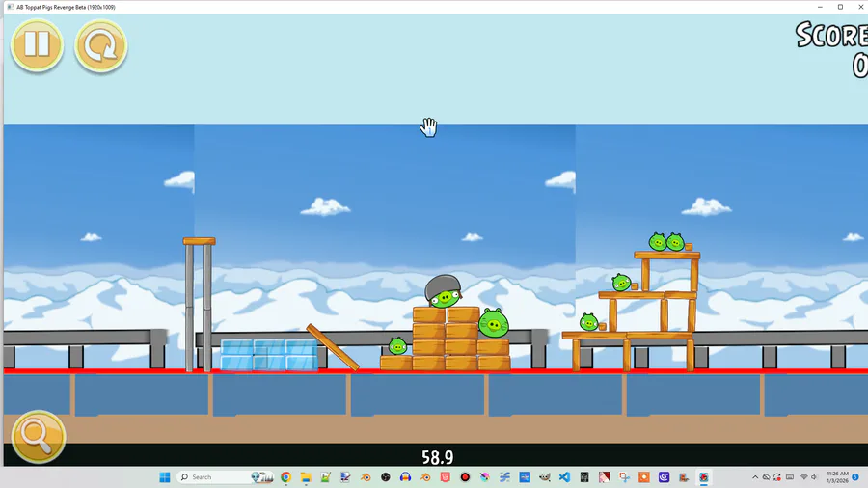868x488 pixels.
Task: Open the orange square icon in taskbar
Action: 644,477
